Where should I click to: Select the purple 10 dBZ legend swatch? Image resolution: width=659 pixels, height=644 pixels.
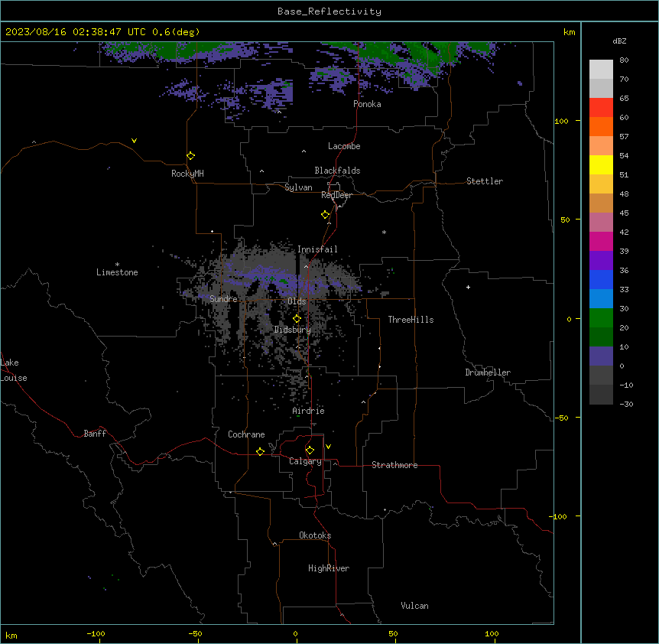(601, 356)
